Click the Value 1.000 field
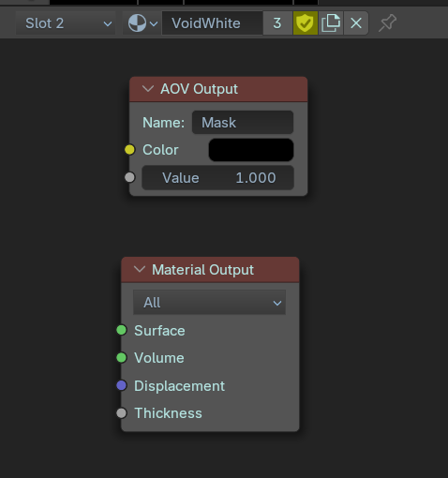448x478 pixels. (x=217, y=178)
